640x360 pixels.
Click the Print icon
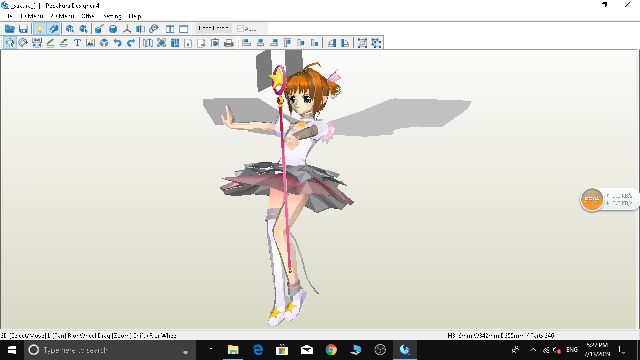(x=229, y=42)
